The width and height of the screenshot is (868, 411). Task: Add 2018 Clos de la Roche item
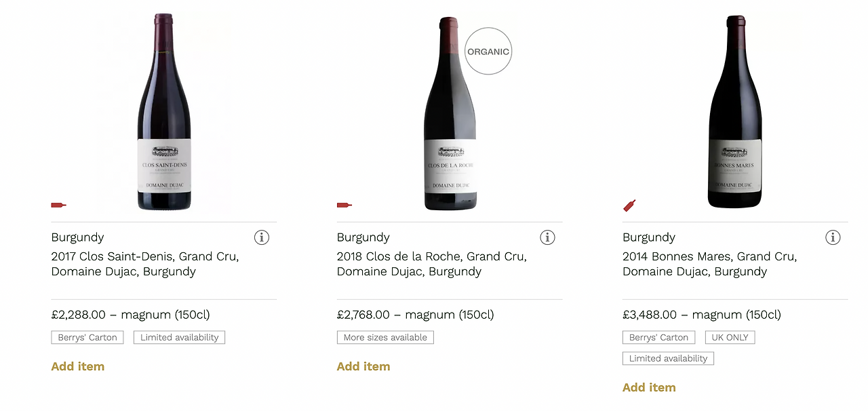click(363, 366)
